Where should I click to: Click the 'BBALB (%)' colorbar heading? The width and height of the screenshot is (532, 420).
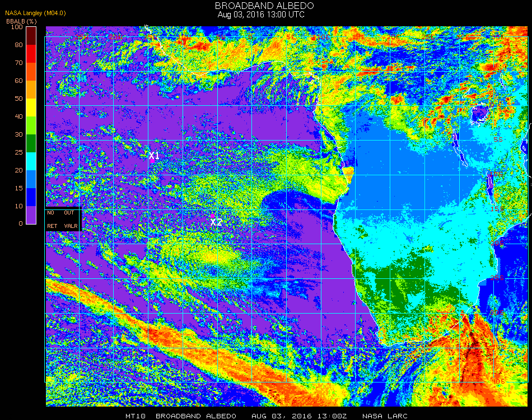pyautogui.click(x=21, y=21)
